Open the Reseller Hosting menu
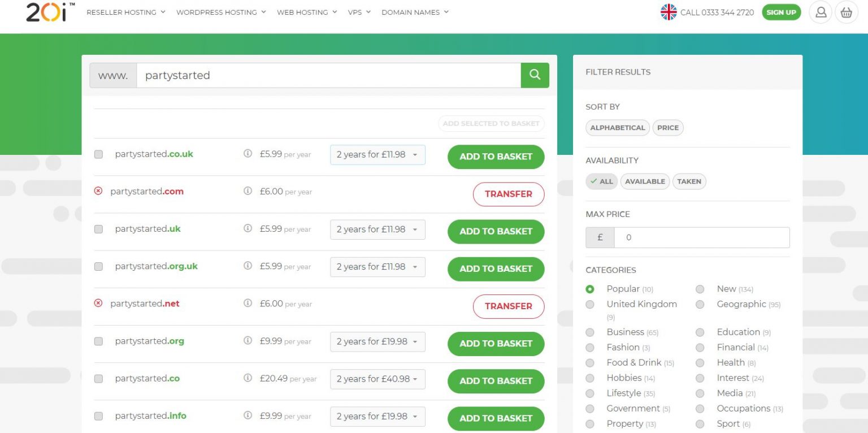 click(x=125, y=12)
